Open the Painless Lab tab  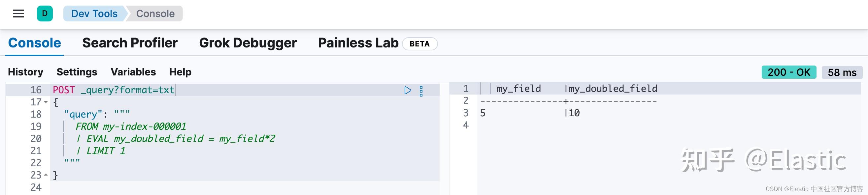[358, 43]
